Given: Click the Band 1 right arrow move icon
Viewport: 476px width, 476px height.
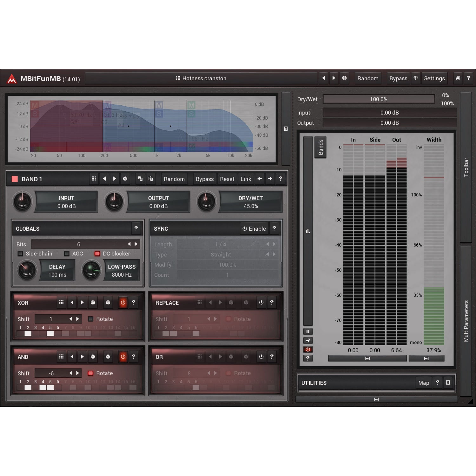Looking at the screenshot, I should pyautogui.click(x=270, y=179).
